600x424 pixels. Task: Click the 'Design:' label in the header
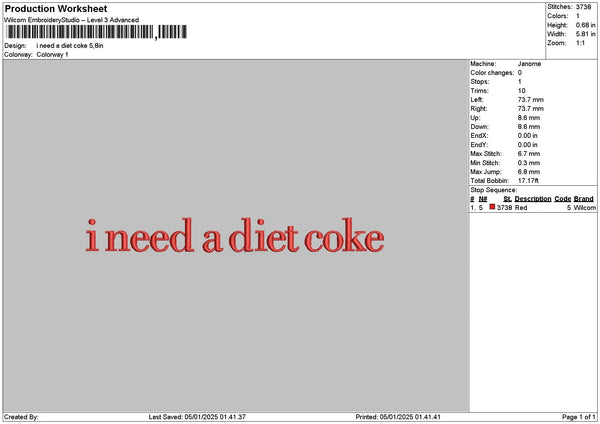(x=15, y=46)
